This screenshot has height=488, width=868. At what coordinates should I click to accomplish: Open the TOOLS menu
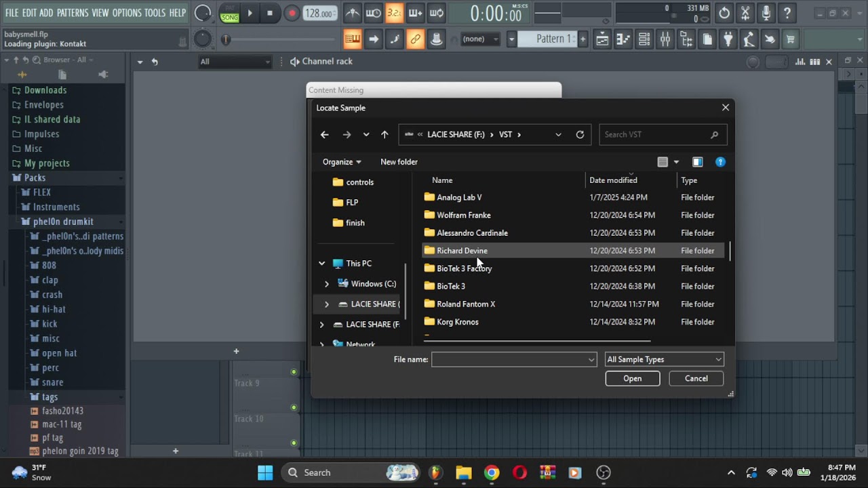(x=155, y=13)
